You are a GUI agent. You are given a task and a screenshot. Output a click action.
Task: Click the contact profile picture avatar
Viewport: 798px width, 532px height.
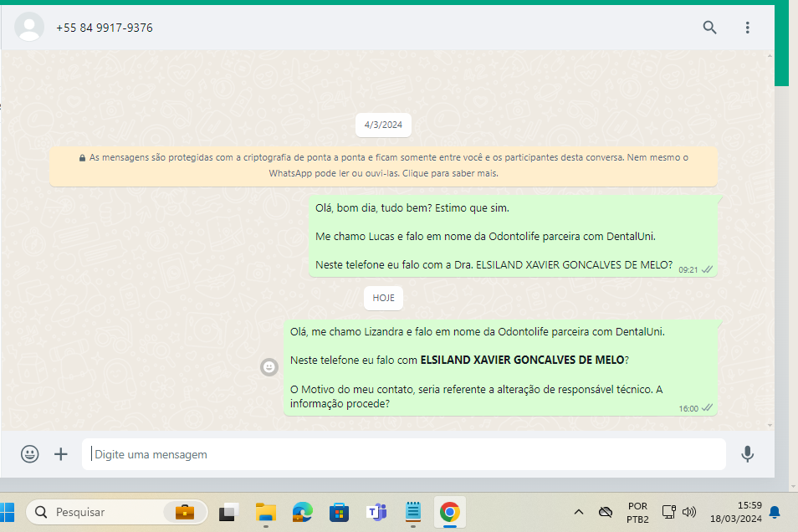tap(29, 28)
